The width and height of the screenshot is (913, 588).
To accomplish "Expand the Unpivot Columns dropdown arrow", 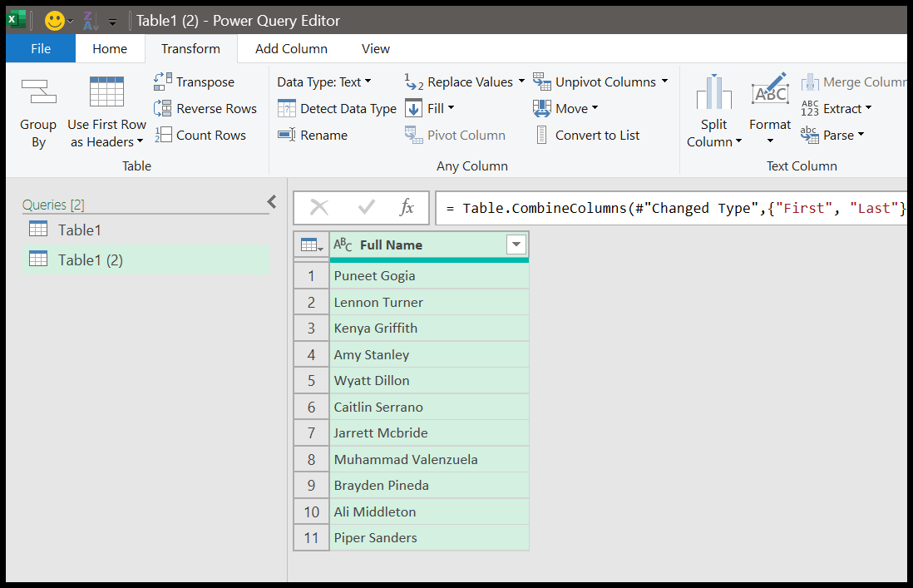I will [664, 81].
